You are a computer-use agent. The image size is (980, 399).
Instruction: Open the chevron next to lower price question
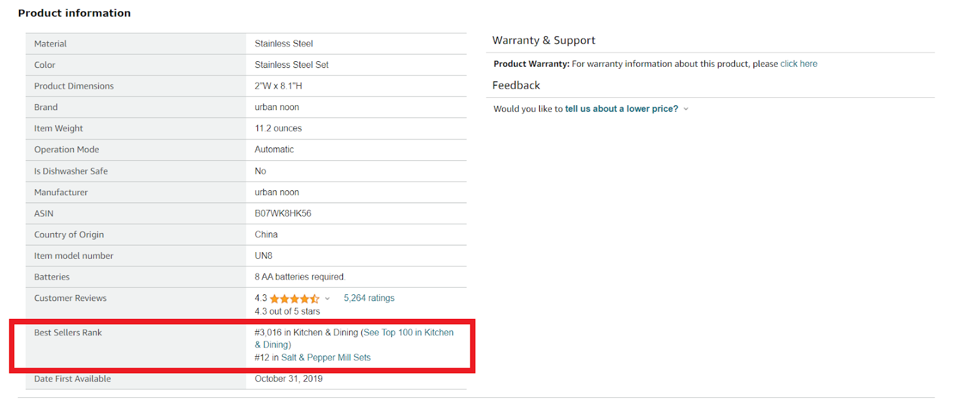(686, 109)
